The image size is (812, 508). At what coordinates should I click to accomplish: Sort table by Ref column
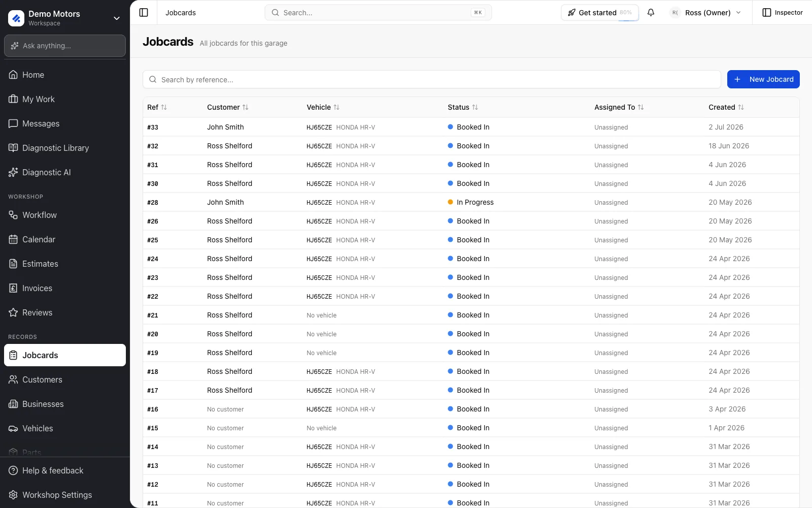point(157,107)
